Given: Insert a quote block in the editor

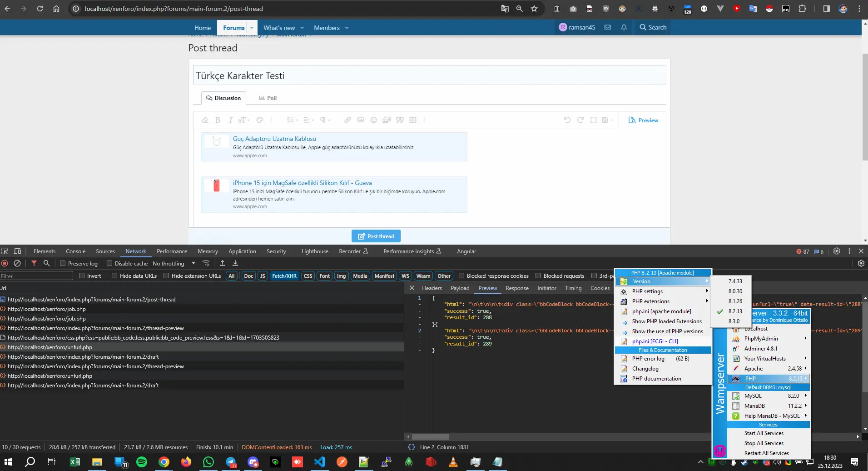Looking at the screenshot, I should (400, 120).
